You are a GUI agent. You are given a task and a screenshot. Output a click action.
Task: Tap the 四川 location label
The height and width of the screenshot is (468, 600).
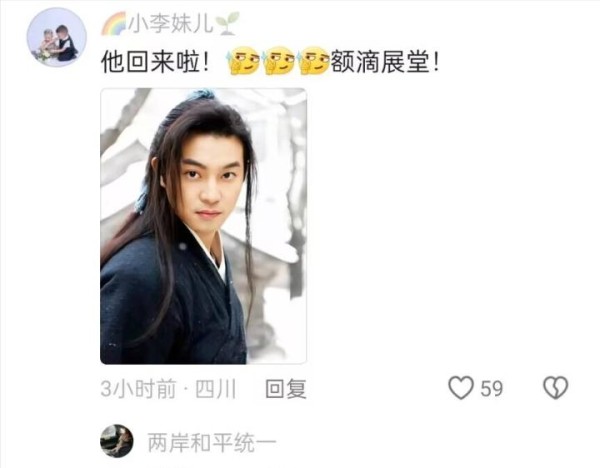coord(215,389)
